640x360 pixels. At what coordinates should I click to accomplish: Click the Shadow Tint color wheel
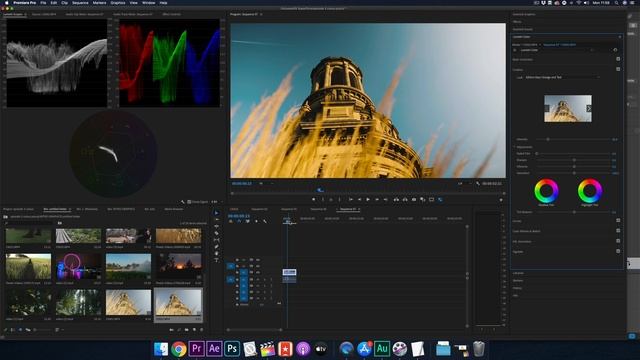[x=546, y=191]
